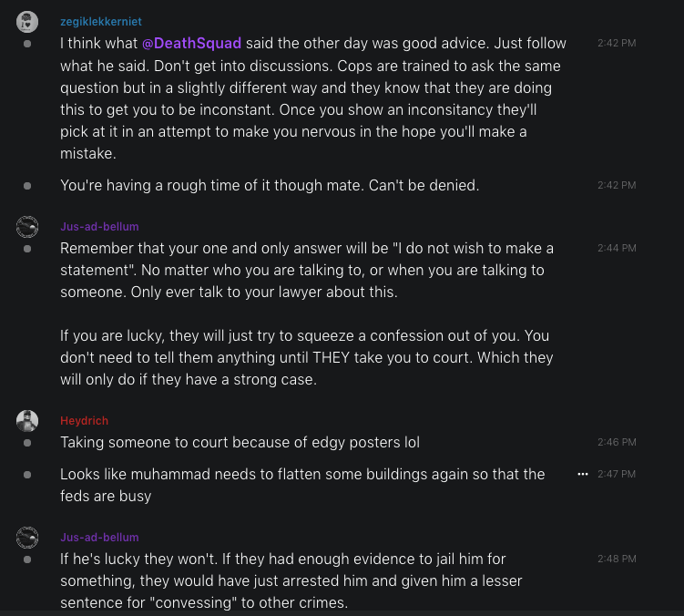Click the 2:44 PM timestamp

coord(617,249)
